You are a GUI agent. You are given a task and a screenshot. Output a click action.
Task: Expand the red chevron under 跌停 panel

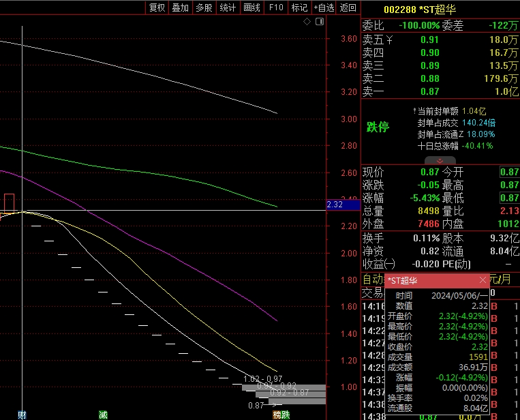pos(440,161)
